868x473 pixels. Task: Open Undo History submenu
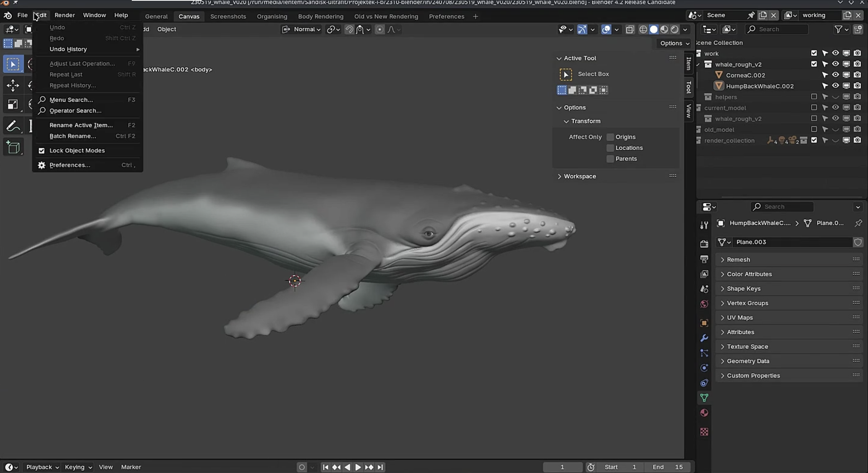[88, 49]
